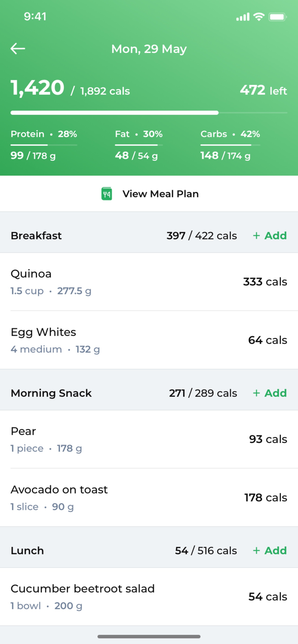Add a food to Lunch

coord(270,551)
